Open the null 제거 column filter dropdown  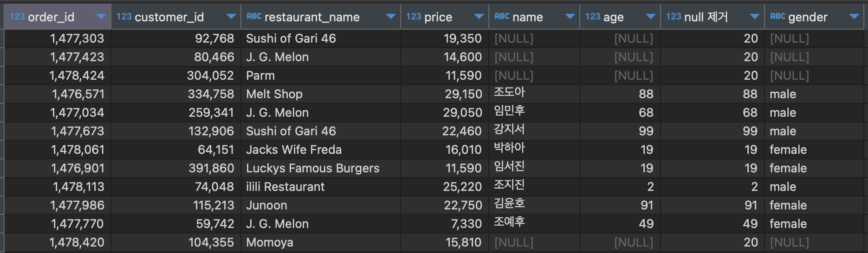coord(755,17)
